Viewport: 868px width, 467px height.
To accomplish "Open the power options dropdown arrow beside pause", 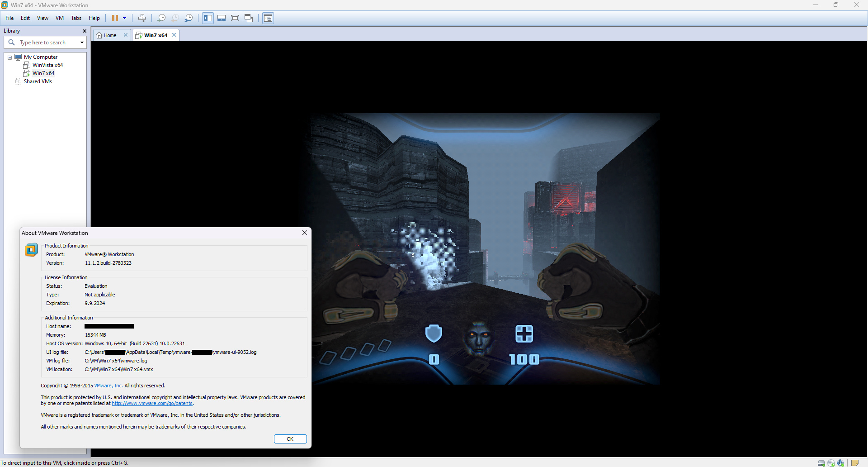I will pos(124,18).
